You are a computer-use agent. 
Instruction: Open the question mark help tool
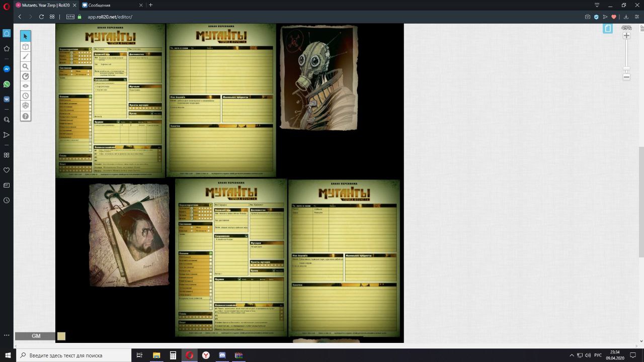click(x=25, y=116)
